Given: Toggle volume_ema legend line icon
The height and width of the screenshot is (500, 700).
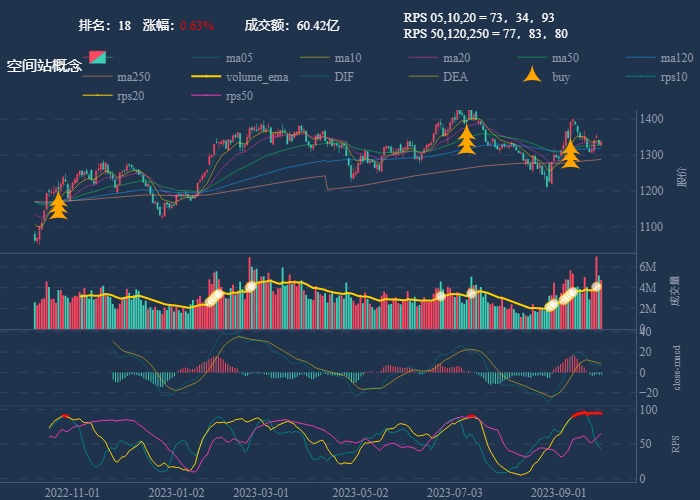Looking at the screenshot, I should [205, 77].
